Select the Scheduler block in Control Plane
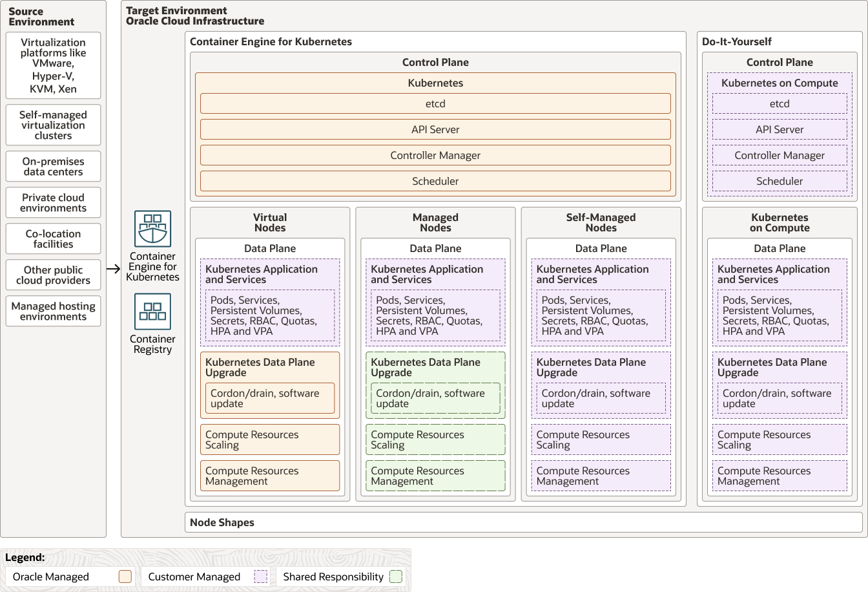The height and width of the screenshot is (592, 868). [x=435, y=181]
